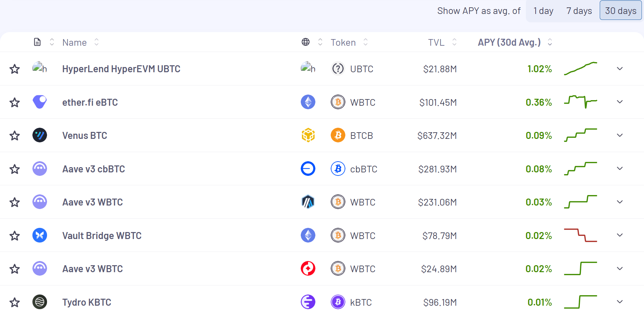Screen dimensions: 644x313
Task: Click the document icon in the table header
Action: pyautogui.click(x=37, y=42)
